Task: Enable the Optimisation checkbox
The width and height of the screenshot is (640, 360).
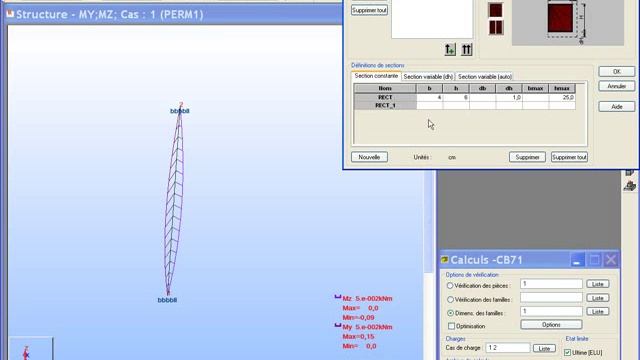Action: click(x=451, y=326)
